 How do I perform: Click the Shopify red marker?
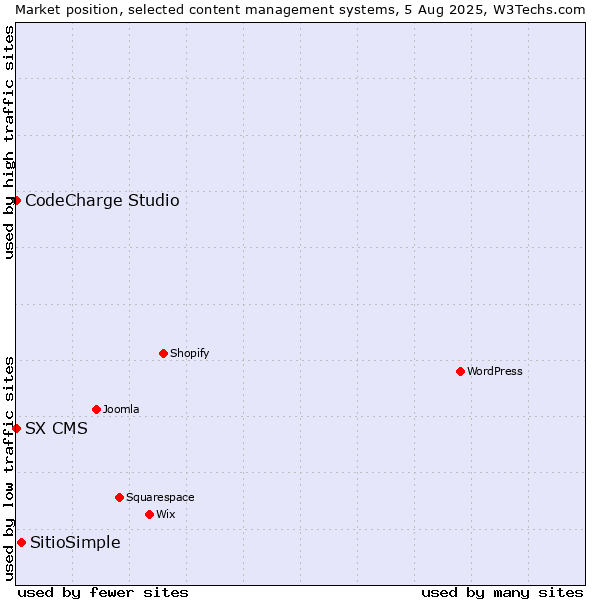pos(163,354)
